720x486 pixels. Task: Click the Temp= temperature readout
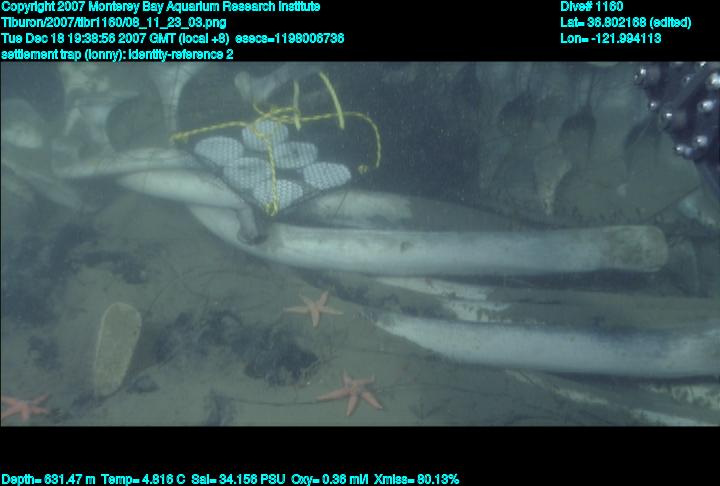coord(143,479)
